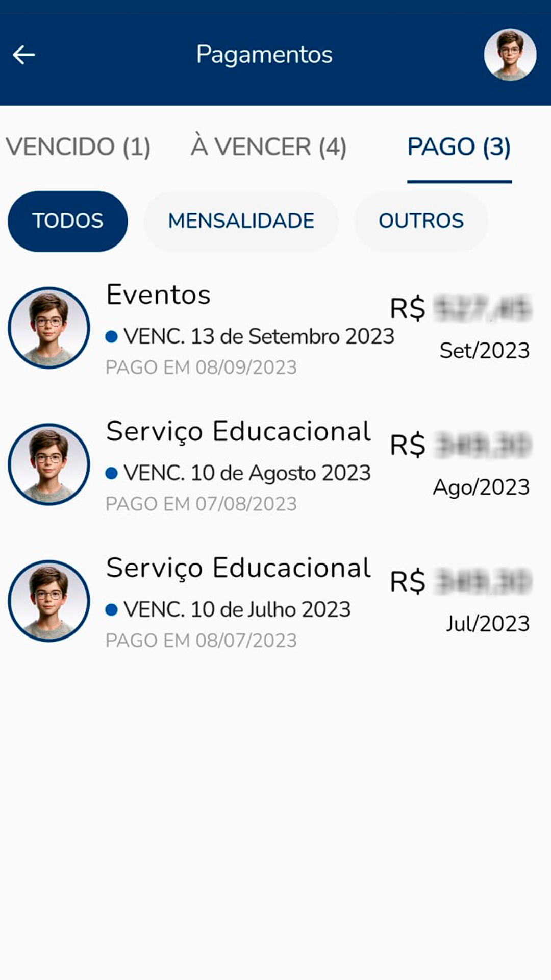Filter payments by OUTROS
Screen dimensions: 551x980
tap(421, 221)
